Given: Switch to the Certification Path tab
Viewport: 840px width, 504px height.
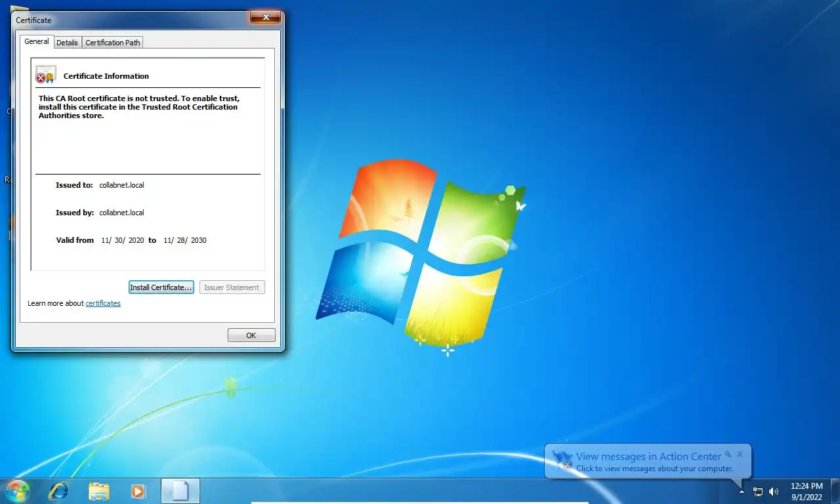Looking at the screenshot, I should pos(113,43).
